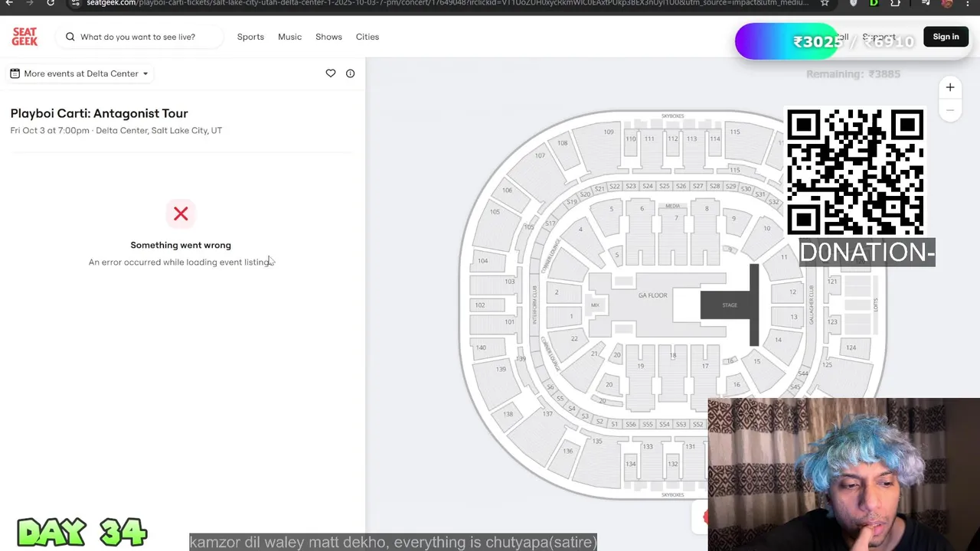The width and height of the screenshot is (980, 551).
Task: Zoom out on the seating map
Action: pyautogui.click(x=950, y=110)
